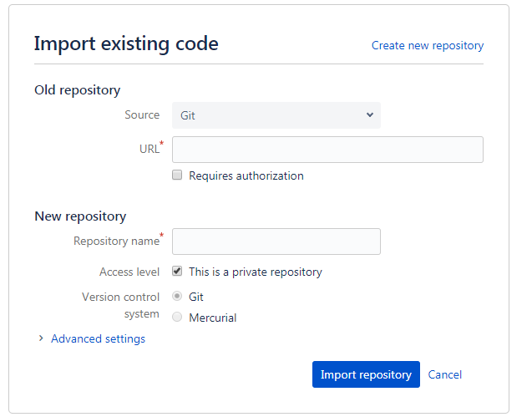Click the Create new repository link

pos(428,45)
